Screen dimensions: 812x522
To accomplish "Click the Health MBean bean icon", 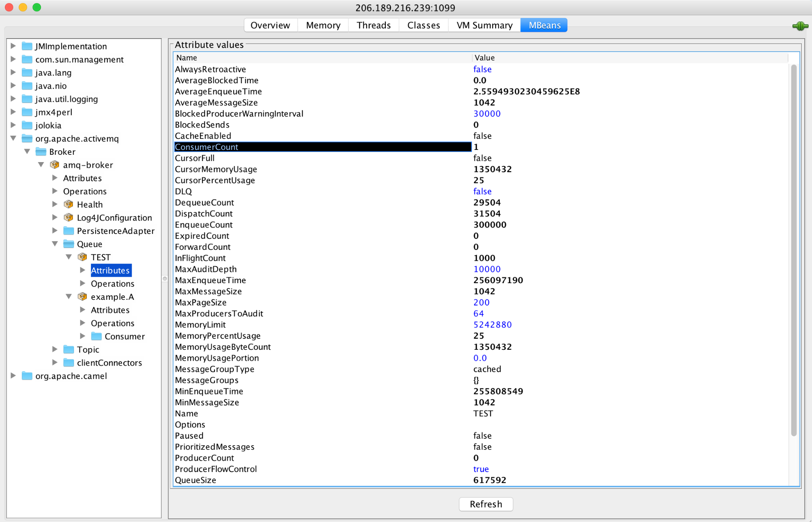I will pyautogui.click(x=68, y=204).
